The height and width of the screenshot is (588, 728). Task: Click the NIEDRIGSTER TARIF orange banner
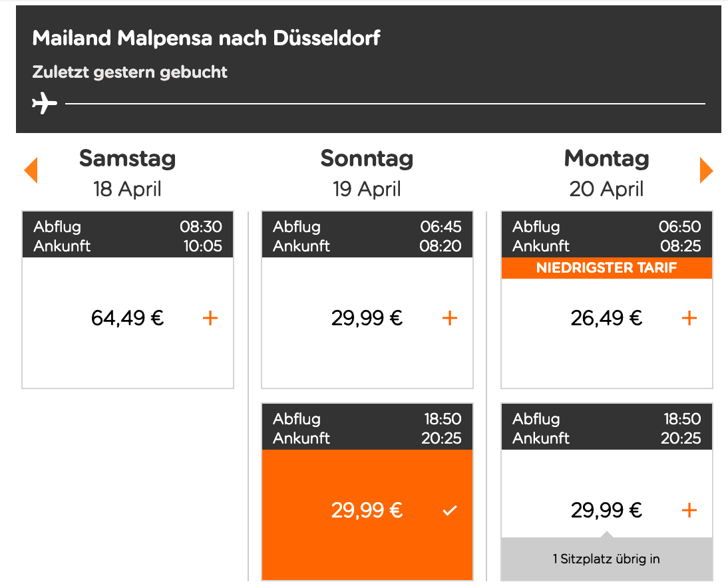(x=606, y=268)
